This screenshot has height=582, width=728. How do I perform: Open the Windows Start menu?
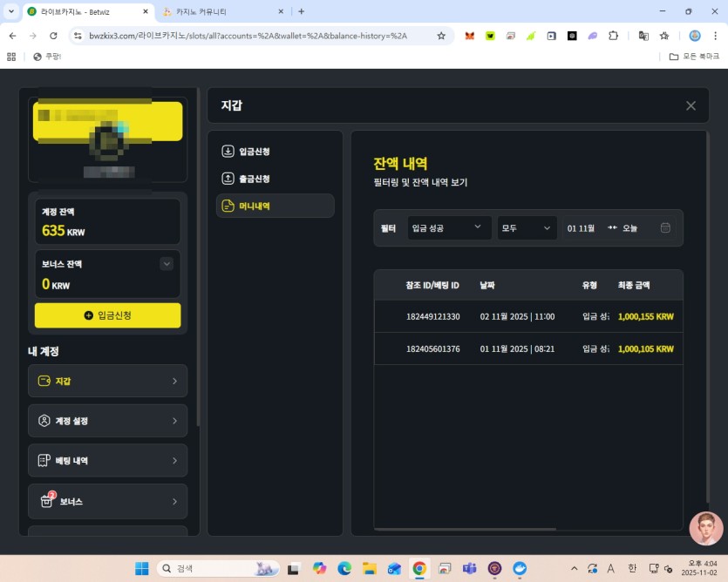coord(141,568)
